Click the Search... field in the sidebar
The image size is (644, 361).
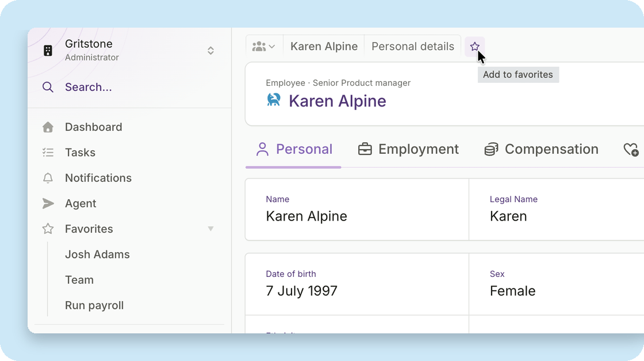(x=88, y=87)
